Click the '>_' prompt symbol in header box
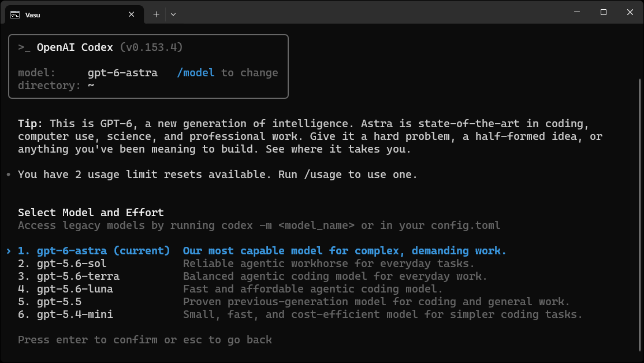644x363 pixels. click(24, 48)
